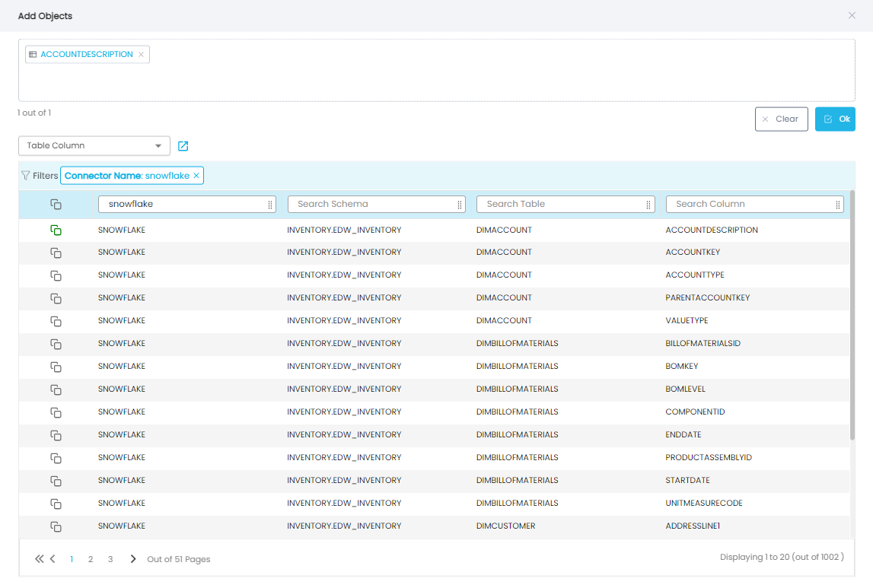Select the BOMLEVEL row's copy icon

click(56, 390)
